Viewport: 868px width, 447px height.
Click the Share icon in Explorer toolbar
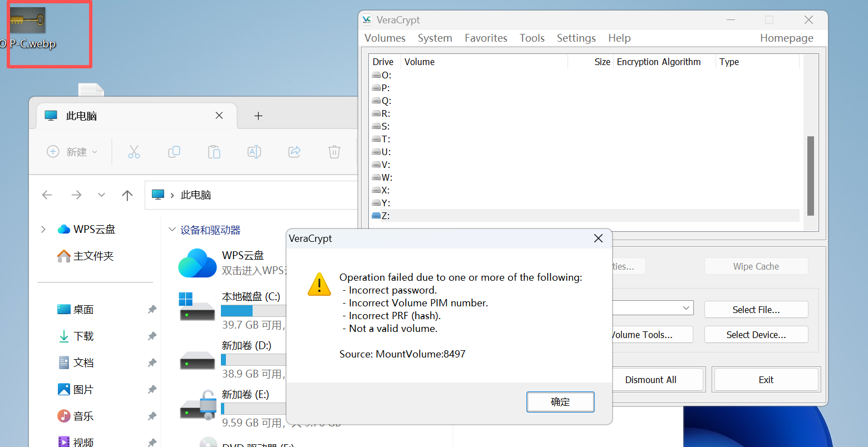tap(294, 152)
